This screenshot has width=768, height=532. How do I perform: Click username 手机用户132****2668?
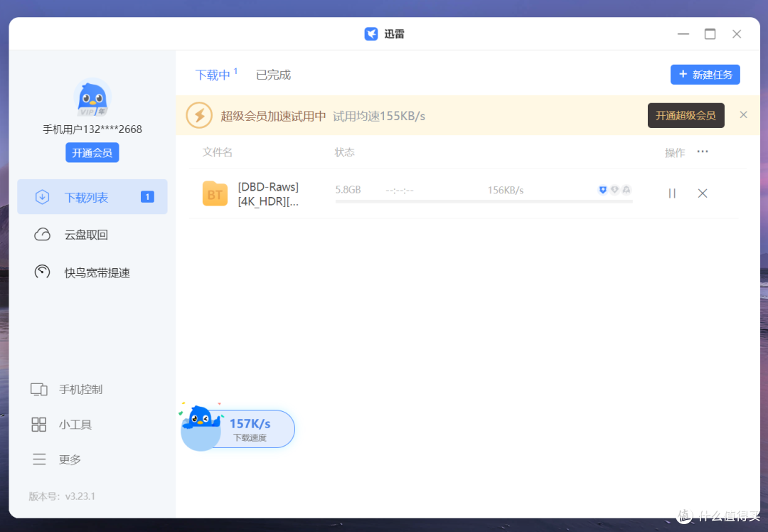point(92,129)
